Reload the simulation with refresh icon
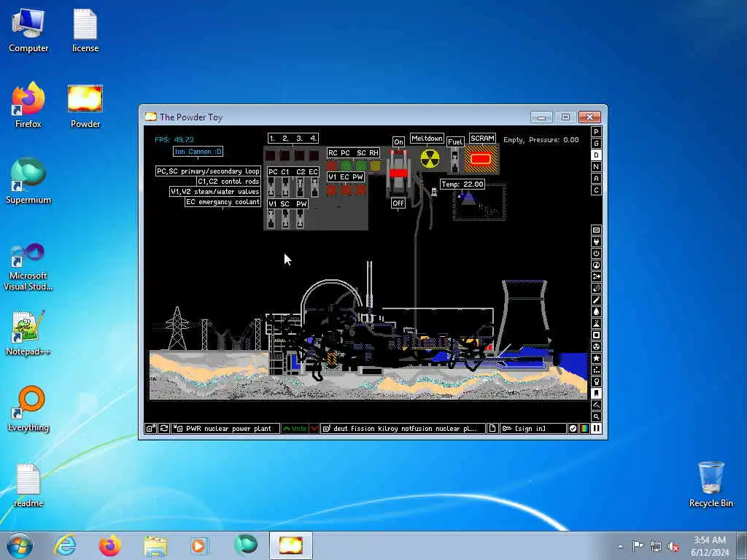747x560 pixels. 163,428
